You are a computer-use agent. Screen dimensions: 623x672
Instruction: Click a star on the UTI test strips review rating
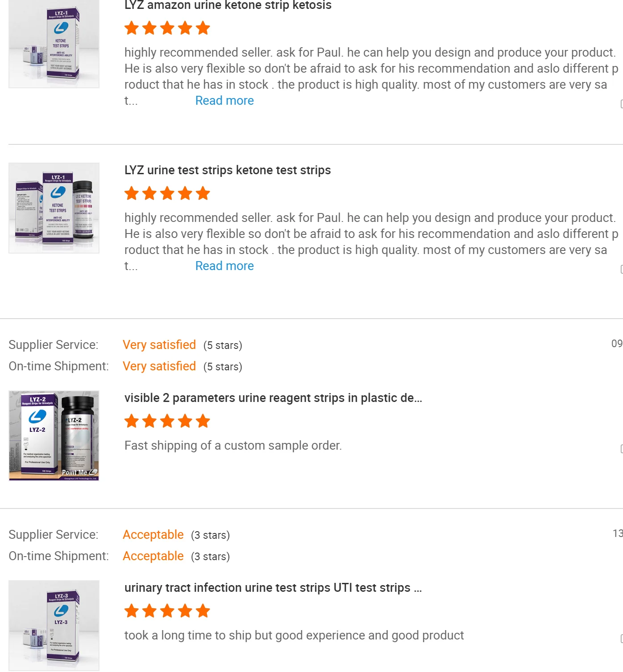click(167, 611)
